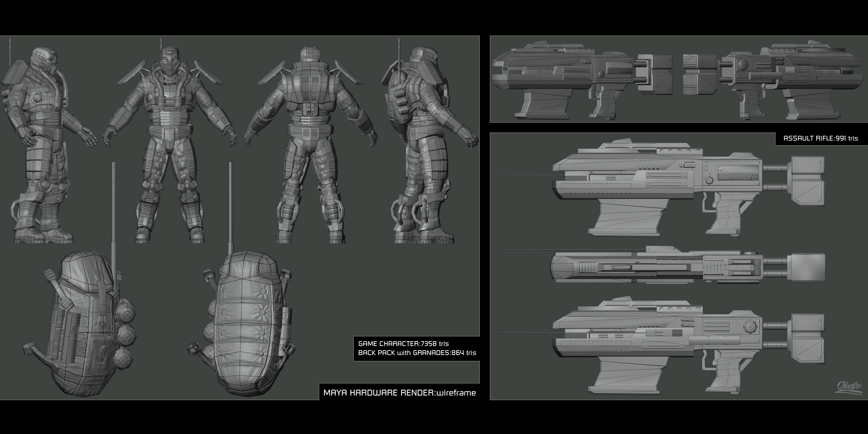This screenshot has width=868, height=434.
Task: Click the ASSAULT RIFLE:991 tris label
Action: pos(821,138)
